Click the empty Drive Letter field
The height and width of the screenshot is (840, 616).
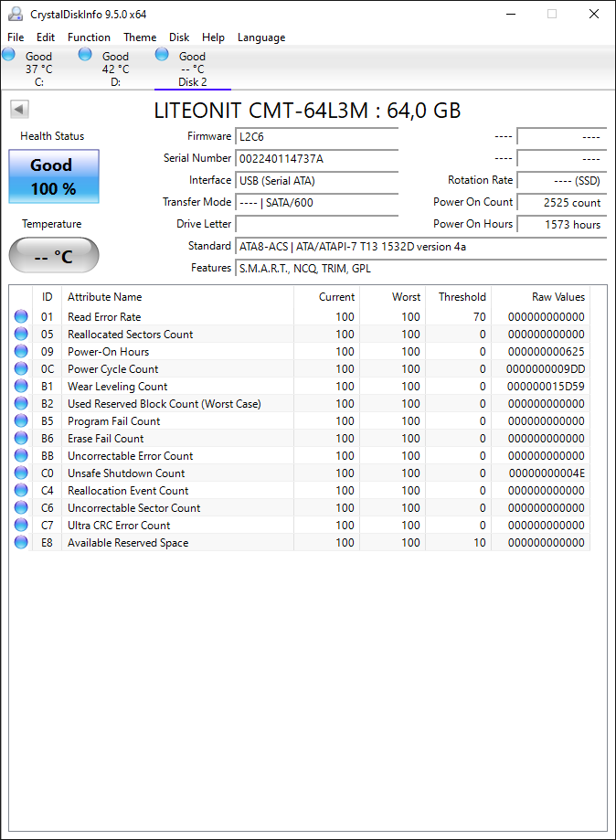[316, 225]
